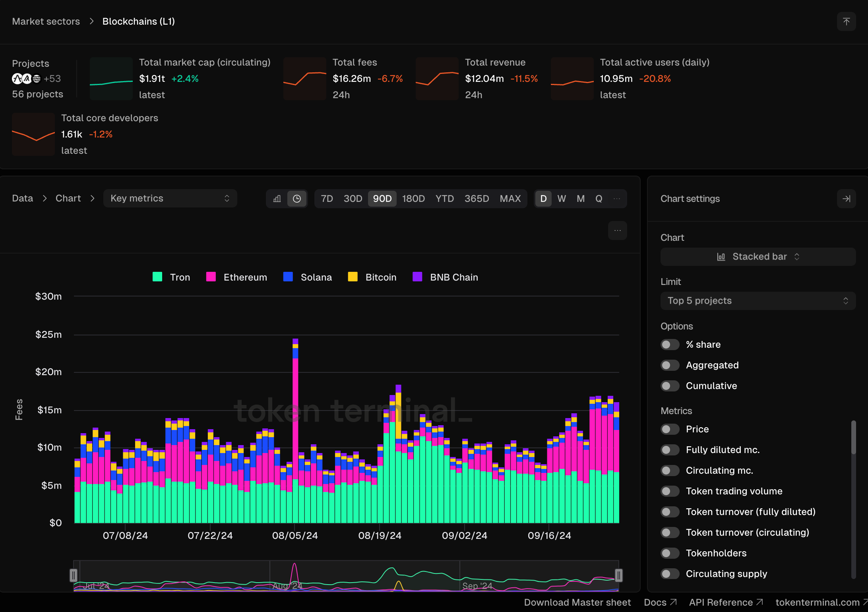The image size is (868, 612).
Task: Click the Total fees sparkline thumbnail
Action: (x=304, y=79)
